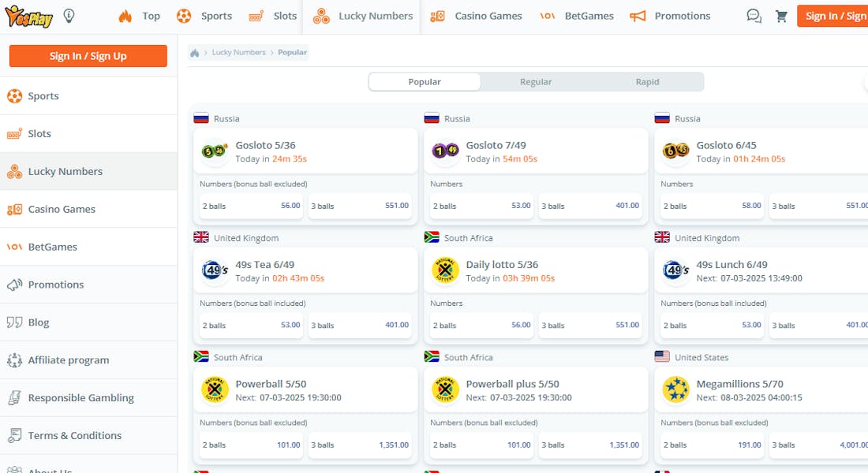Open Promotions in top navigation

tap(670, 16)
